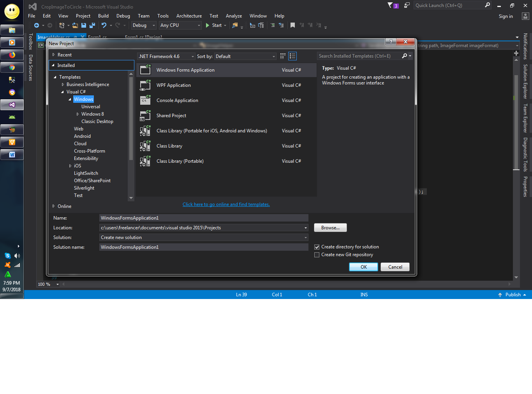This screenshot has width=532, height=394.
Task: Open the Build menu
Action: (103, 16)
